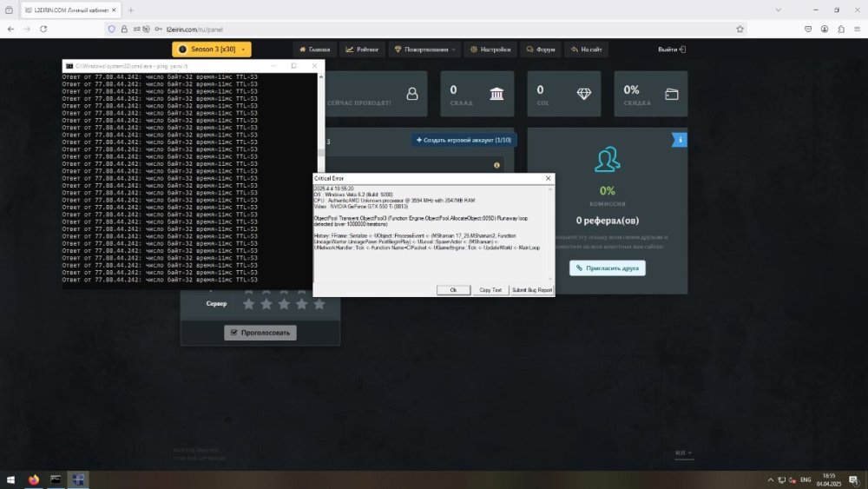Image resolution: width=868 pixels, height=489 pixels.
Task: Click the Copy Text button
Action: (490, 290)
